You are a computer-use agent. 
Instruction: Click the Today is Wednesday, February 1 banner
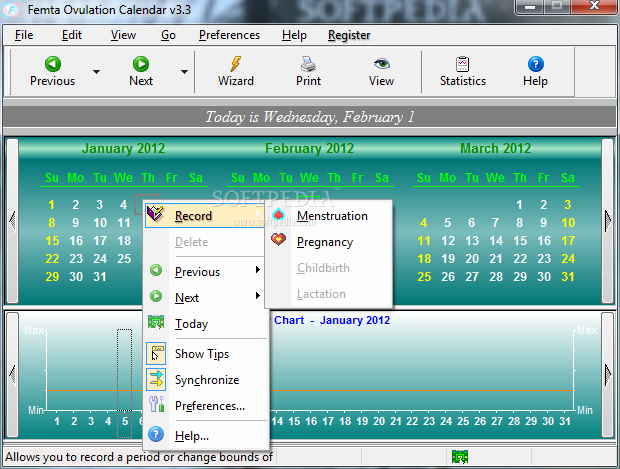pos(309,117)
